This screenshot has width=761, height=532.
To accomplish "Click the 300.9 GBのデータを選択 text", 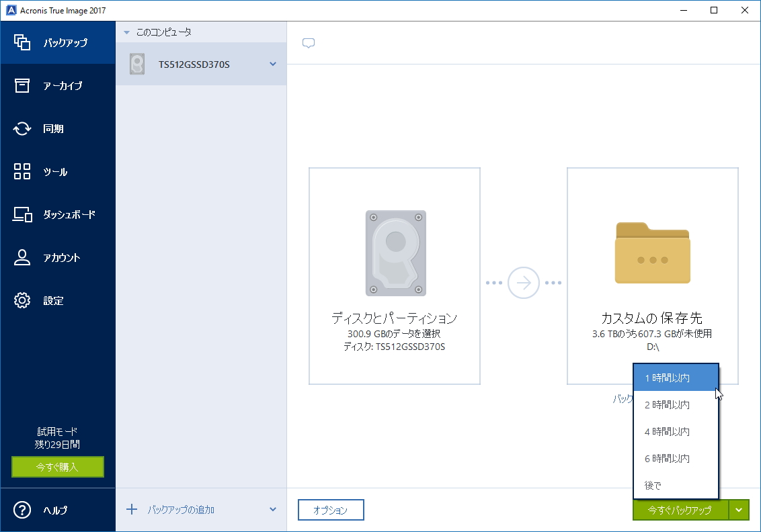I will point(394,334).
